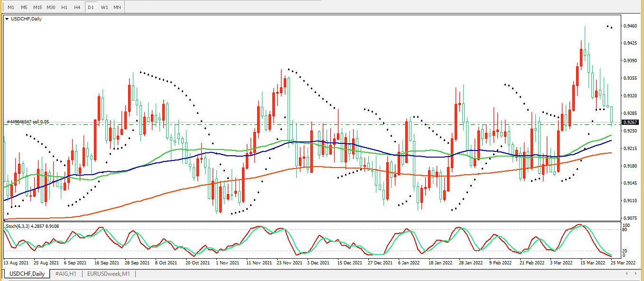Click the 28 Jan 2022 date label
The width and height of the screenshot is (644, 281).
point(470,262)
